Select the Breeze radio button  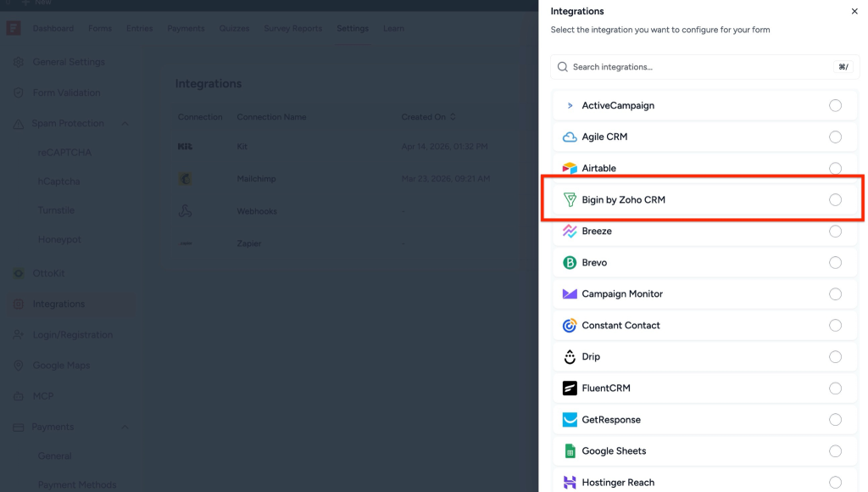point(835,231)
